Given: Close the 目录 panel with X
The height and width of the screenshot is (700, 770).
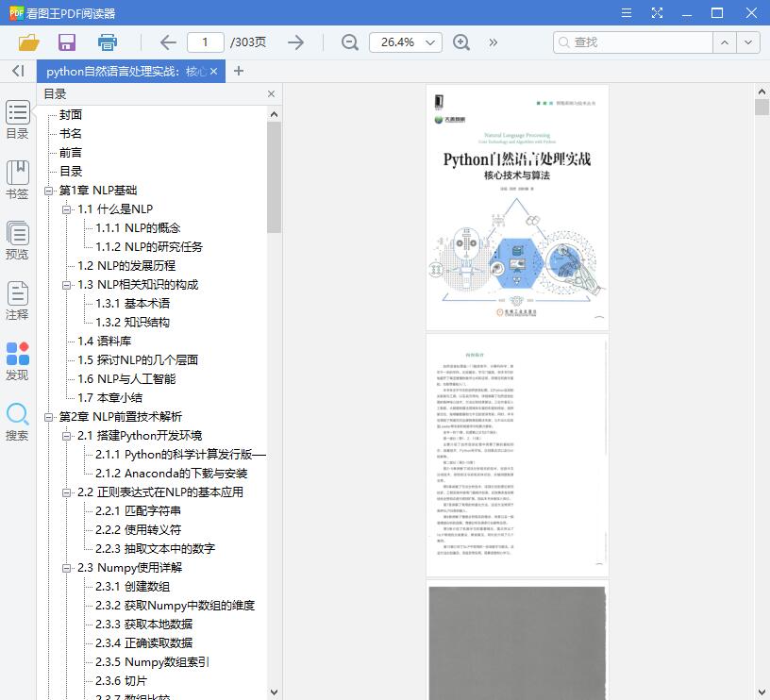Looking at the screenshot, I should tap(271, 93).
